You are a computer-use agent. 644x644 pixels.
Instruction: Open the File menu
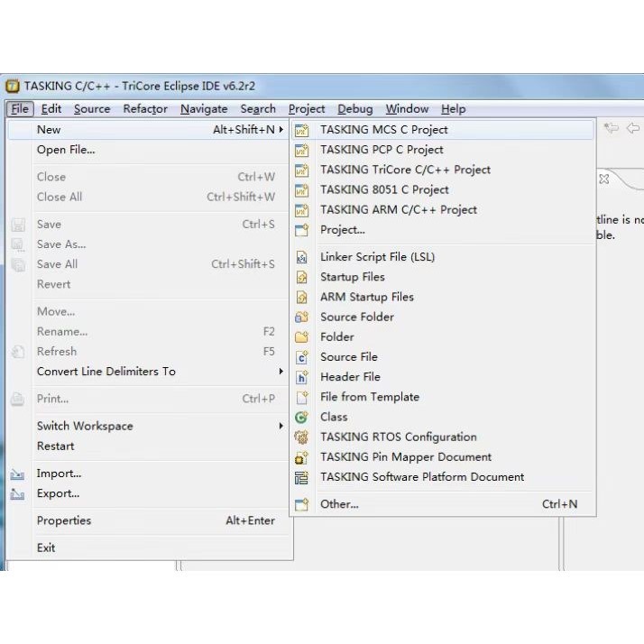pyautogui.click(x=20, y=109)
